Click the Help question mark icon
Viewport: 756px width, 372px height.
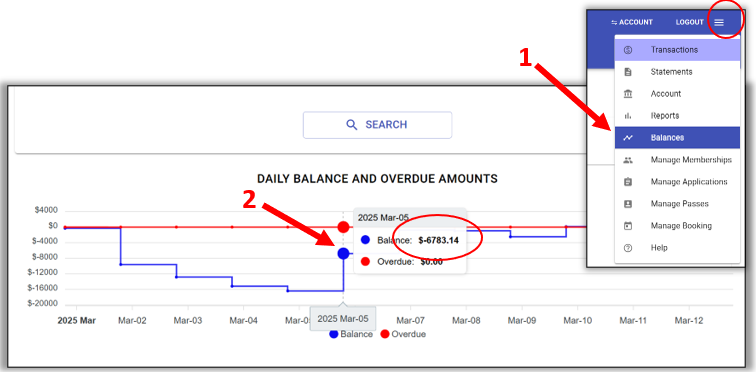[x=627, y=248]
